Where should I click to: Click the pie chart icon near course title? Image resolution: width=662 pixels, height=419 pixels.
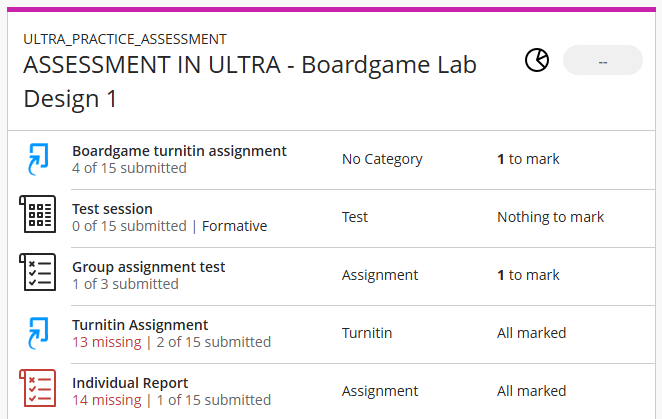(x=537, y=61)
